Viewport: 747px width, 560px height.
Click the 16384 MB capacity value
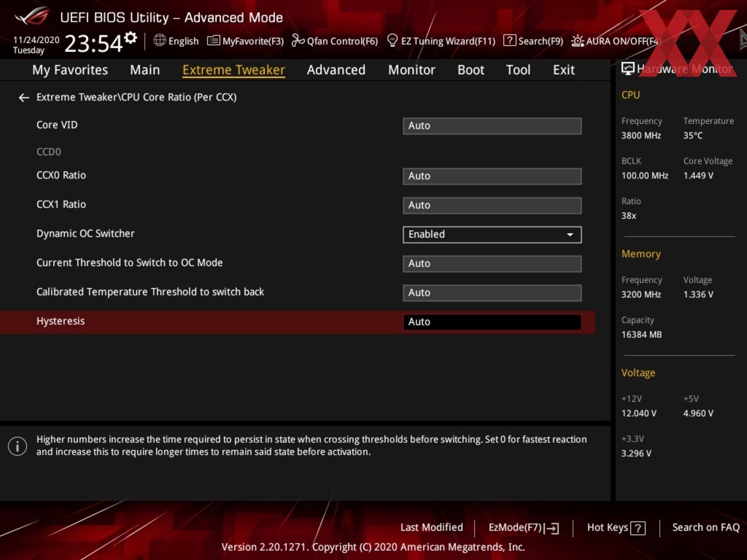coord(642,334)
